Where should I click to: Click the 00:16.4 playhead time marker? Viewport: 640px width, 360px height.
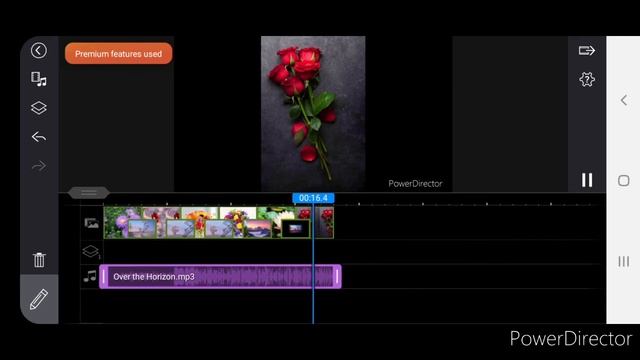[313, 198]
